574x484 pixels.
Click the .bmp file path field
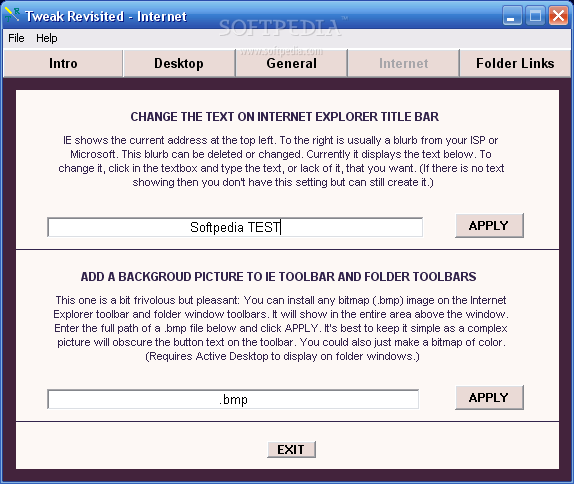233,399
